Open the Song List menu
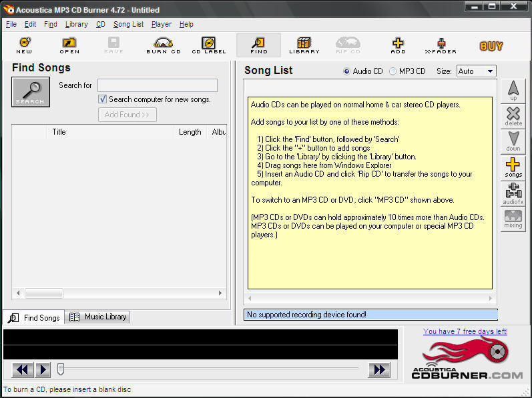Image resolution: width=532 pixels, height=398 pixels. coord(129,25)
